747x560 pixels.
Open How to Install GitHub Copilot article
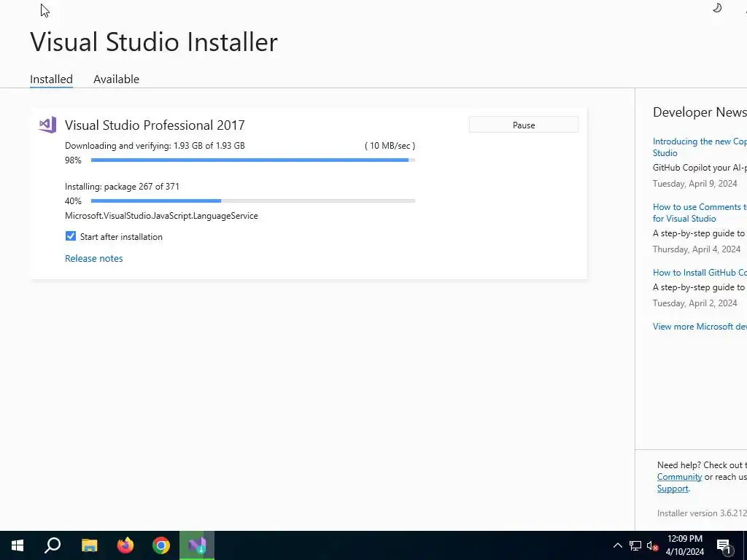pyautogui.click(x=700, y=273)
